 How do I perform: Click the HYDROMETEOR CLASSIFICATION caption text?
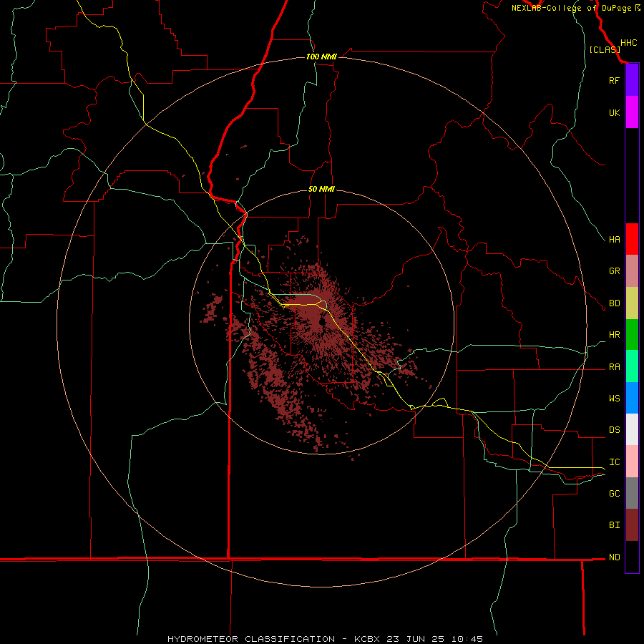(x=251, y=639)
